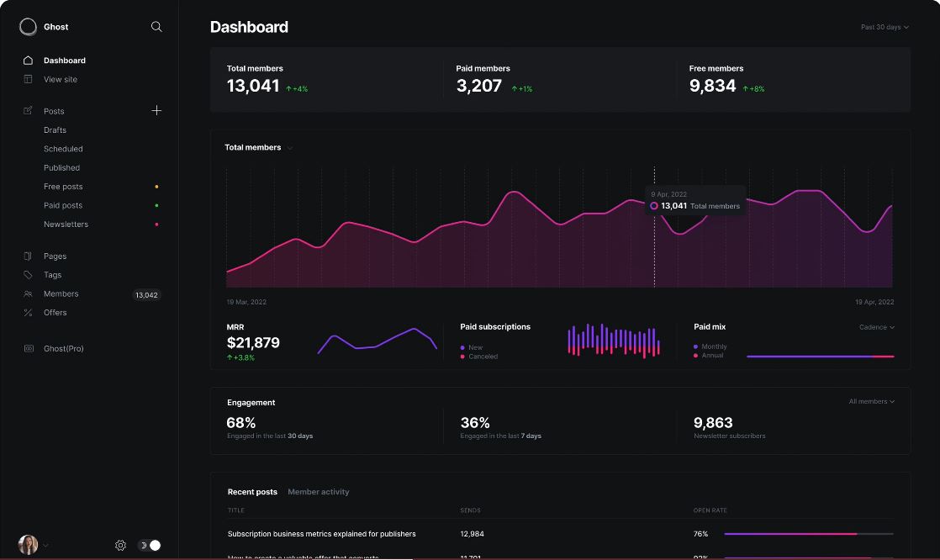Click the 9,863 newsletter subscribers value
The width and height of the screenshot is (940, 560).
(713, 423)
